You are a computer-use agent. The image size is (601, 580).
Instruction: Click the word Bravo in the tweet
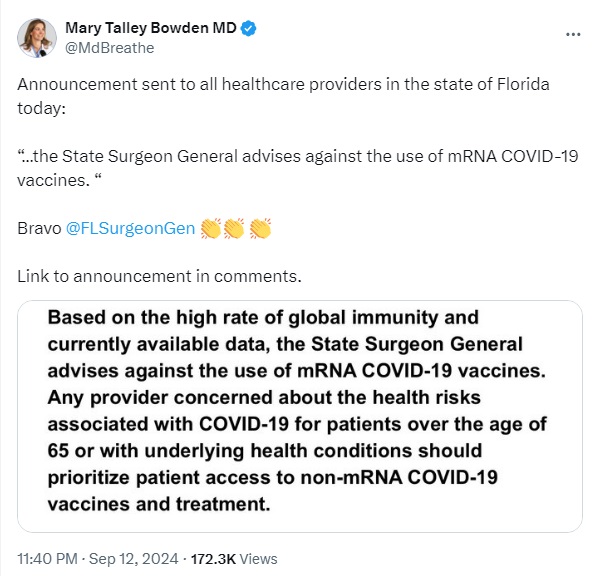[x=39, y=228]
